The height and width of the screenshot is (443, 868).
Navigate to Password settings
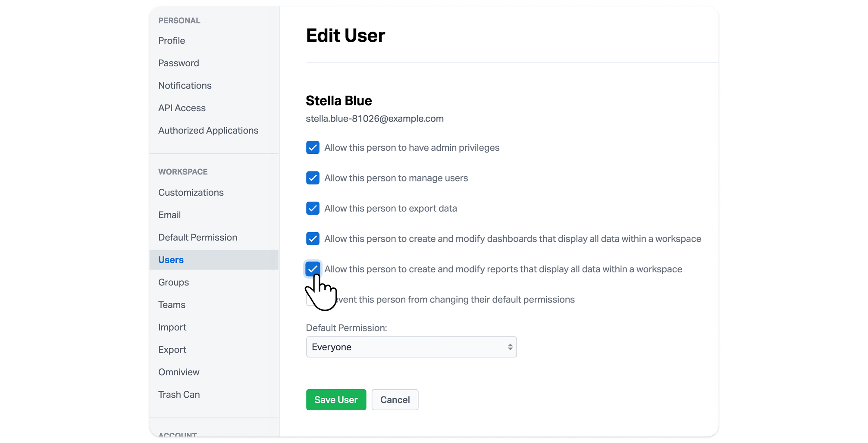point(179,63)
